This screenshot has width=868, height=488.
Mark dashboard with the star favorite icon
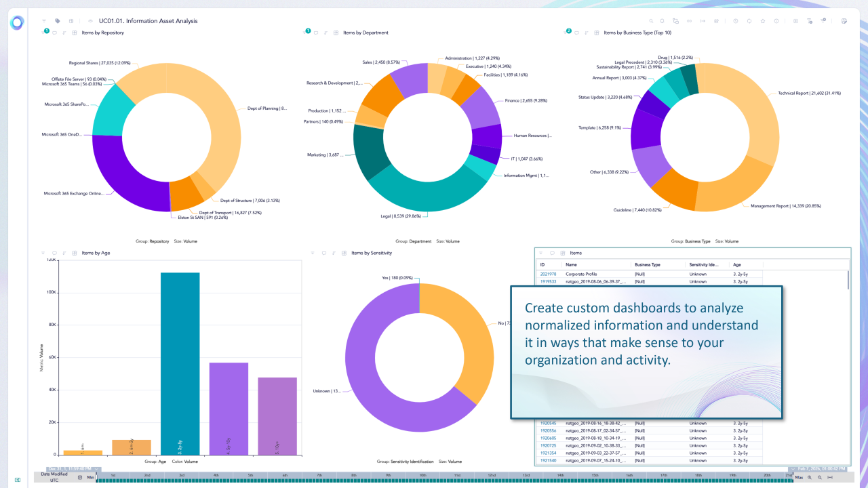pyautogui.click(x=763, y=21)
